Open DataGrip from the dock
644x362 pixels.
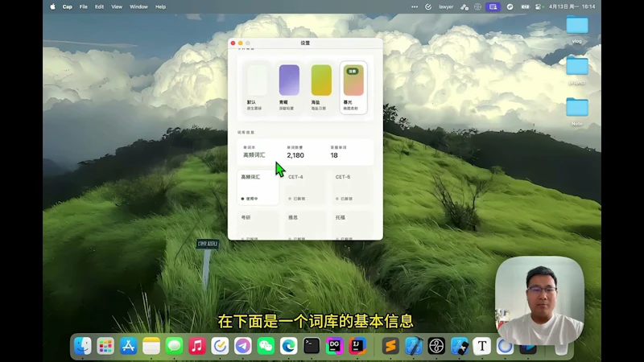(x=334, y=346)
